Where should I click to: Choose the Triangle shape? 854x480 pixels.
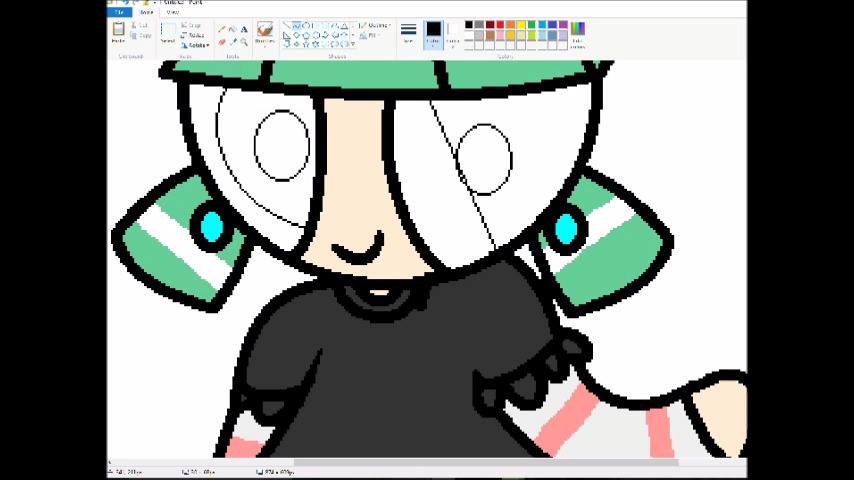[345, 26]
